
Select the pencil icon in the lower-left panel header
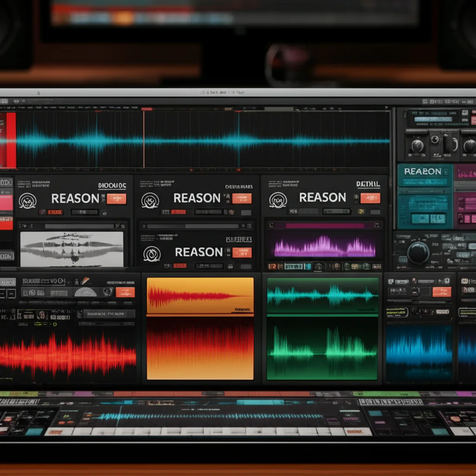(x=86, y=281)
